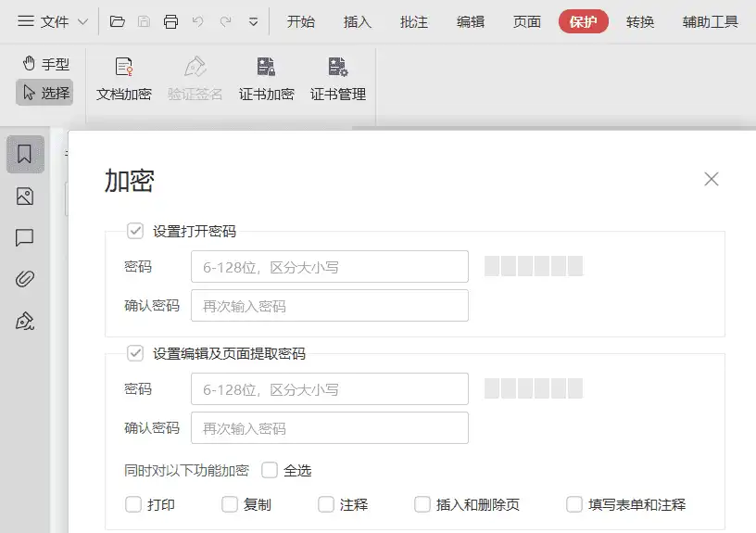
Task: Switch to the 开始 tab
Action: click(301, 21)
